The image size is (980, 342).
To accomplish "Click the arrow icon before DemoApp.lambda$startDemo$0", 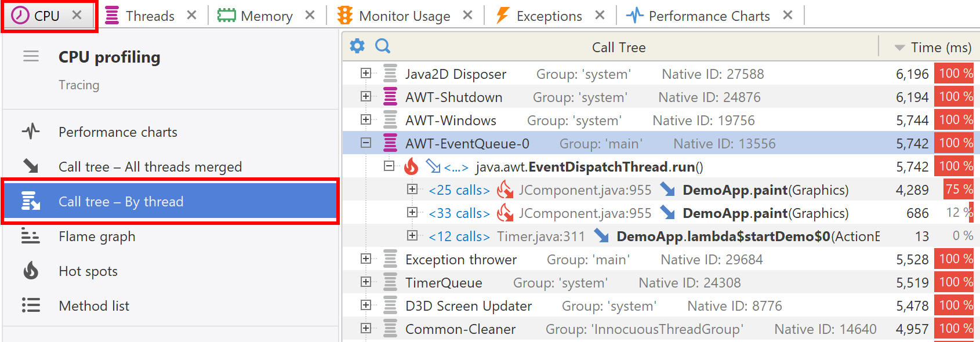I will tap(601, 236).
